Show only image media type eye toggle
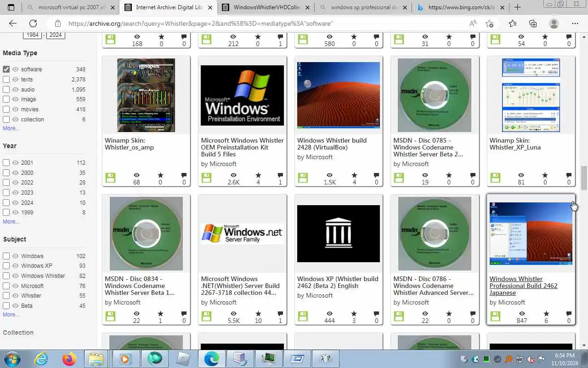588x368 pixels. click(x=15, y=99)
